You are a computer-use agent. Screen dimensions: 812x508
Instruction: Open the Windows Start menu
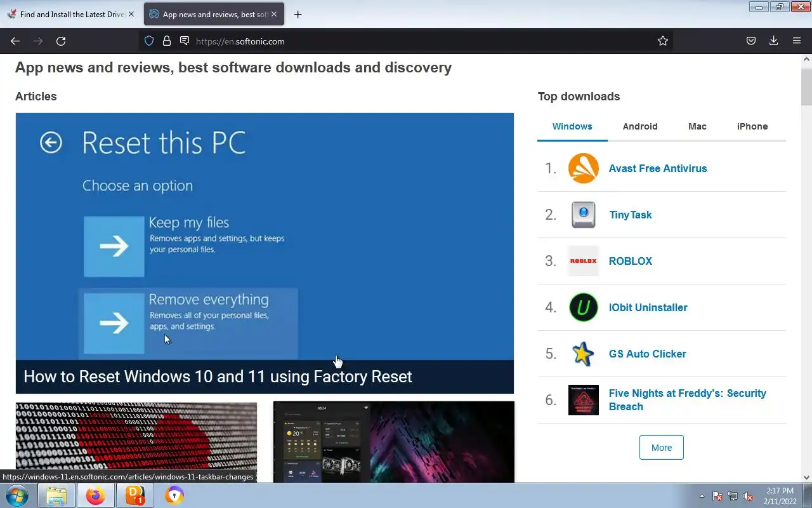click(x=17, y=495)
